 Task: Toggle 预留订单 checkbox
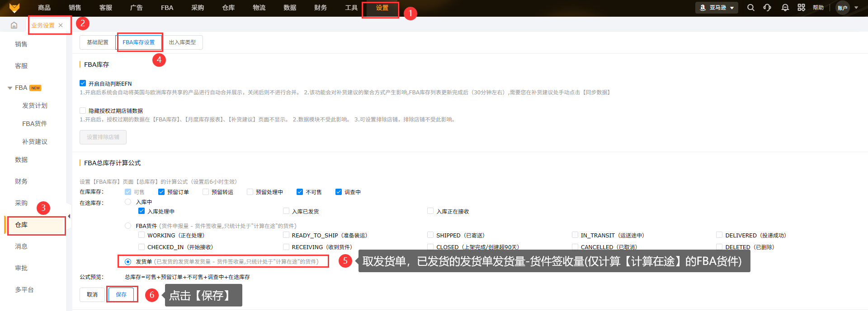click(x=161, y=192)
